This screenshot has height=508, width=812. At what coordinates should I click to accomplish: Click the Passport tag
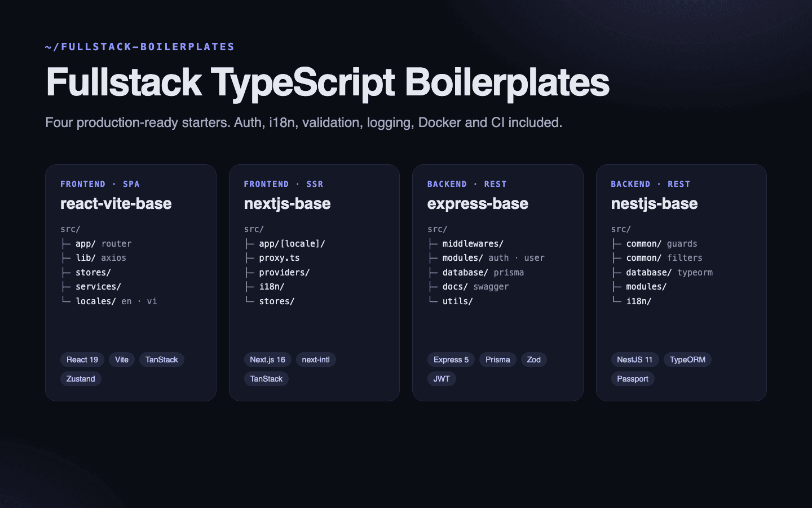point(633,379)
